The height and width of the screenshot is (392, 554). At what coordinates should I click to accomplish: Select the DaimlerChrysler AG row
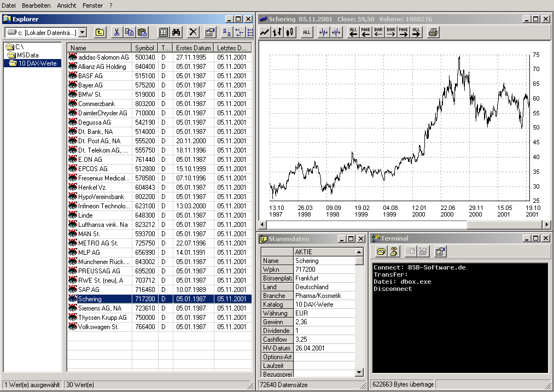pos(160,113)
